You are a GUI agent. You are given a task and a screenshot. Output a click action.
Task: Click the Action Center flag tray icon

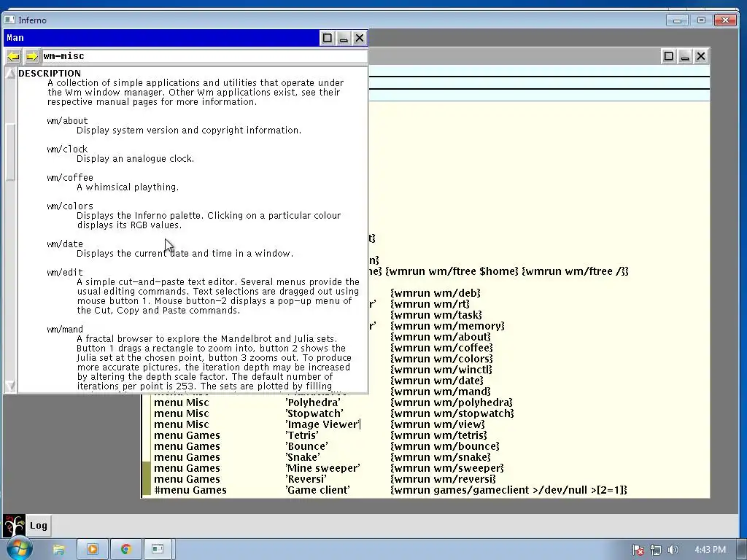(x=638, y=550)
